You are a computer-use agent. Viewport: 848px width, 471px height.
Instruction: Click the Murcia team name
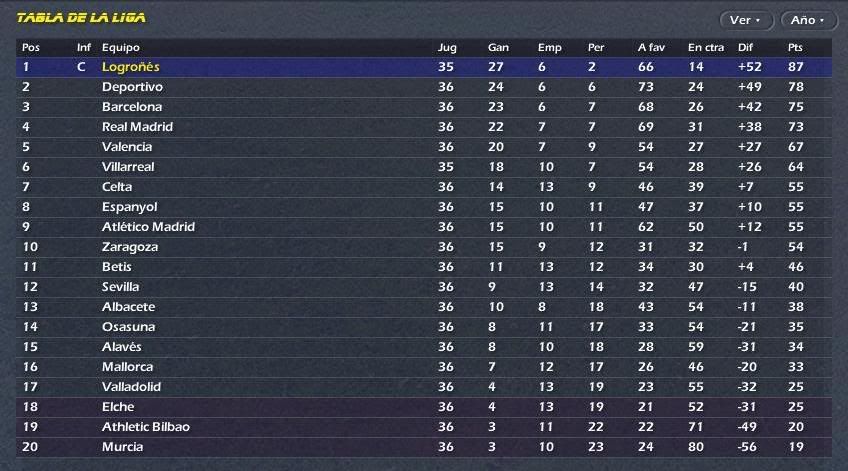123,447
